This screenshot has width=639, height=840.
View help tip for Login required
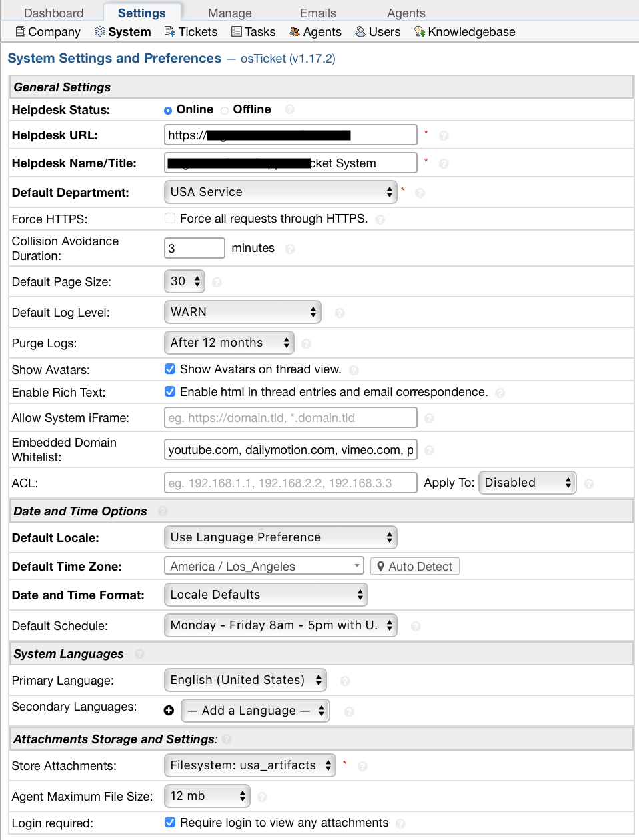coord(400,824)
